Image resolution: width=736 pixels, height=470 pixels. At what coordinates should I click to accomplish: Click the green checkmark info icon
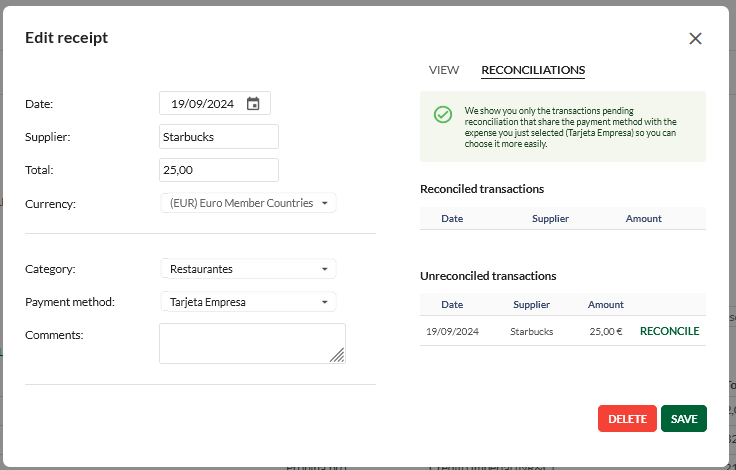(x=443, y=115)
